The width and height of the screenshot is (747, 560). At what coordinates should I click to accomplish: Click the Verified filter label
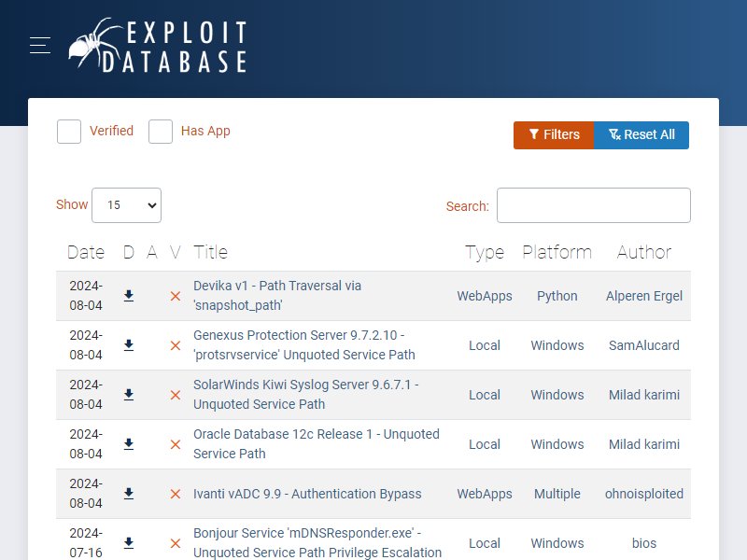111,131
